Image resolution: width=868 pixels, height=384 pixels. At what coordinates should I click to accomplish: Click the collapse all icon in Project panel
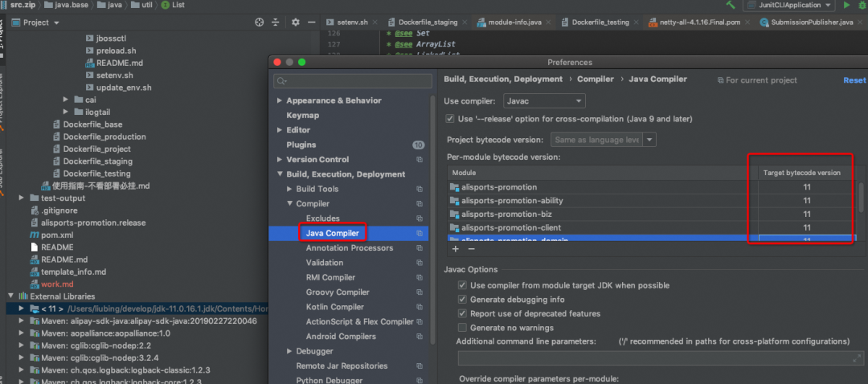tap(275, 22)
